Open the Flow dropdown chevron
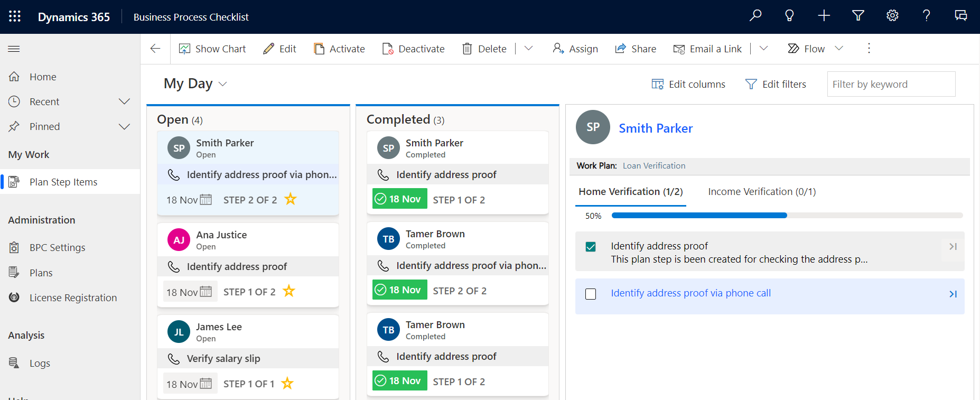The image size is (980, 400). 839,49
